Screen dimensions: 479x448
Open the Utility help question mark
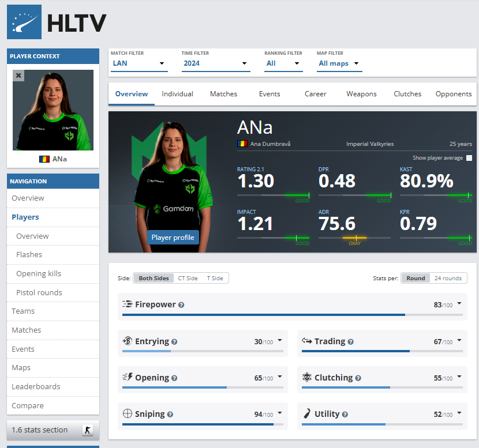(345, 415)
